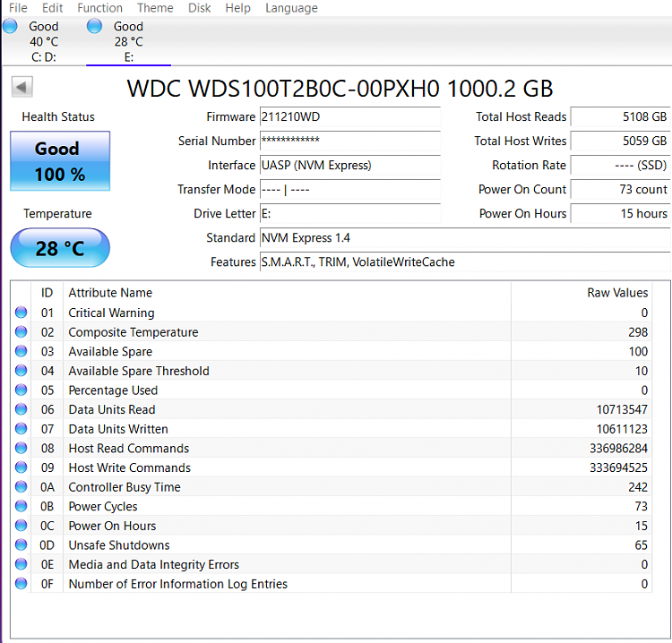This screenshot has height=643, width=672.
Task: Click the ID column header
Action: 47,293
